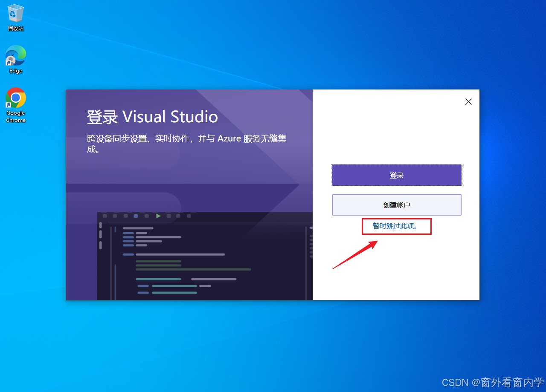Viewport: 546px width, 392px height.
Task: Open the Recycle Bin desktop icon
Action: point(16,17)
